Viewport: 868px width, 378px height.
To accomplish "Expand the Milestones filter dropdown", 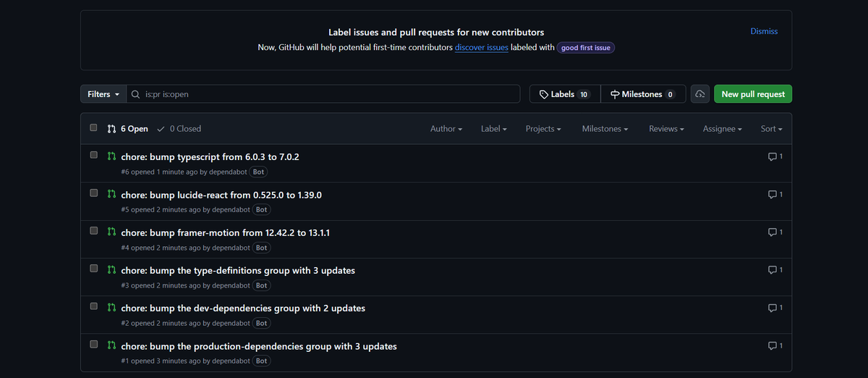I will coord(605,129).
